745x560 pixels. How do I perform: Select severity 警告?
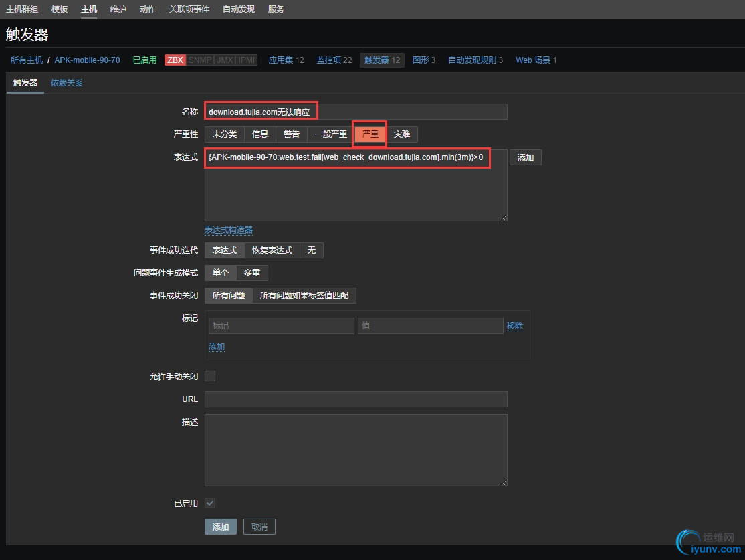pos(292,134)
